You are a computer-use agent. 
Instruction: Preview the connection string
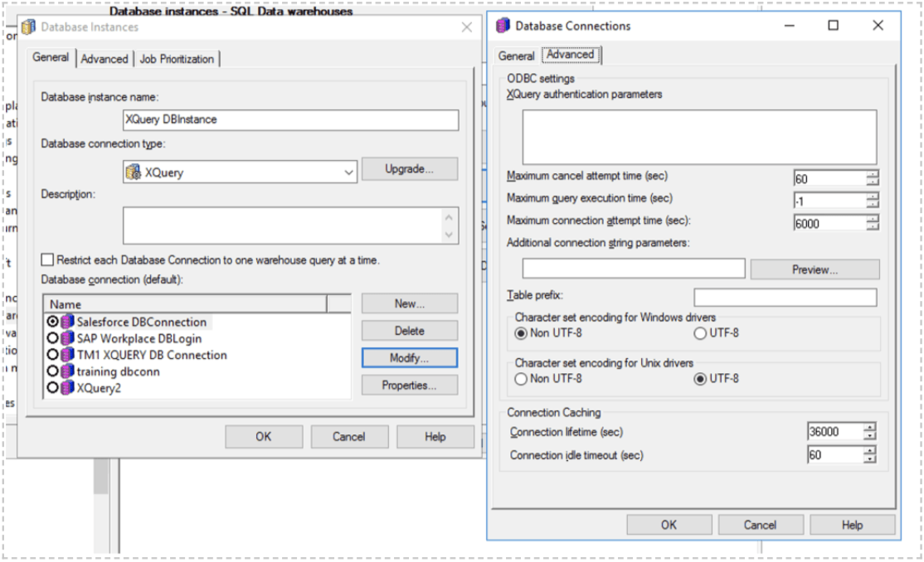point(815,269)
